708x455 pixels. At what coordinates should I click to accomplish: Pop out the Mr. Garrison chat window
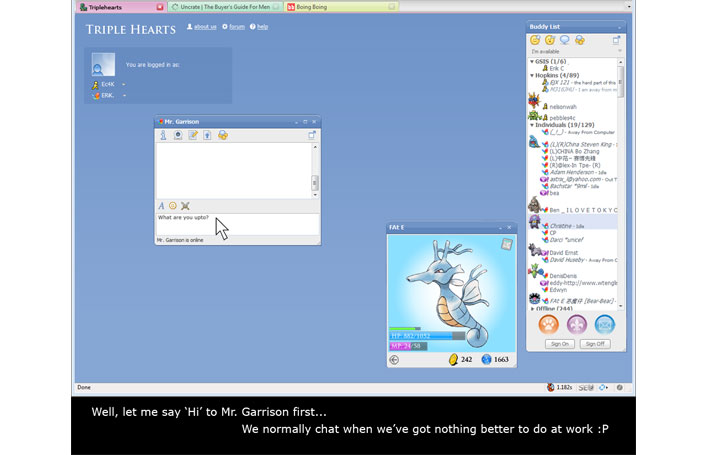(x=312, y=135)
